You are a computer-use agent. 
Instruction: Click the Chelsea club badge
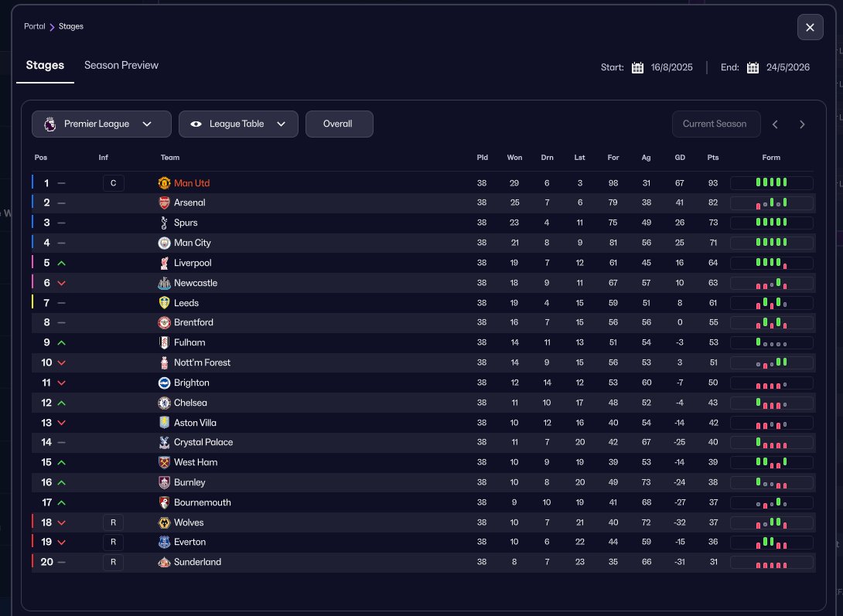[164, 403]
